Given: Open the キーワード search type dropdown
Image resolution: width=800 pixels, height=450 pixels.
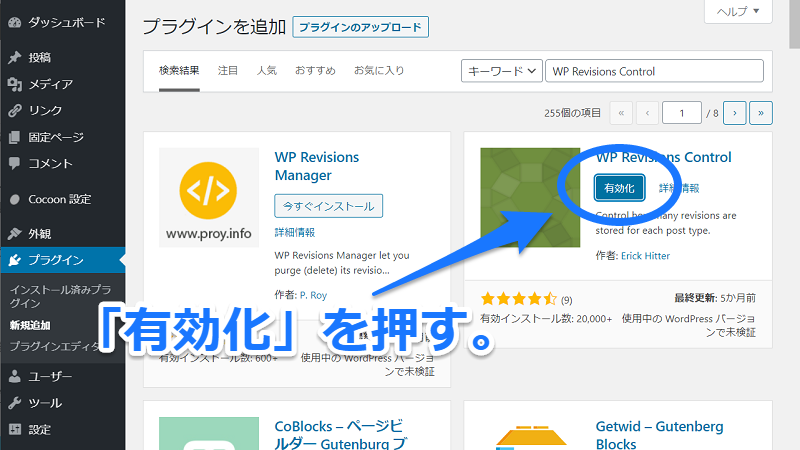Looking at the screenshot, I should 501,71.
